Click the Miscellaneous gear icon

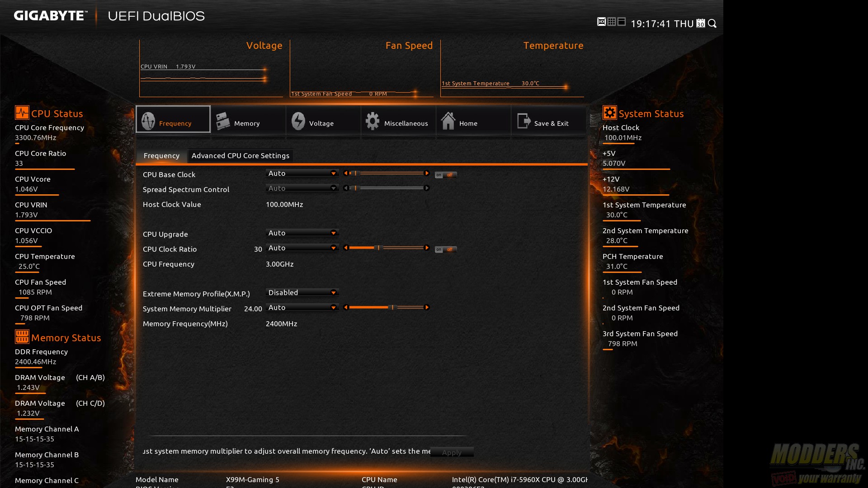tap(373, 121)
